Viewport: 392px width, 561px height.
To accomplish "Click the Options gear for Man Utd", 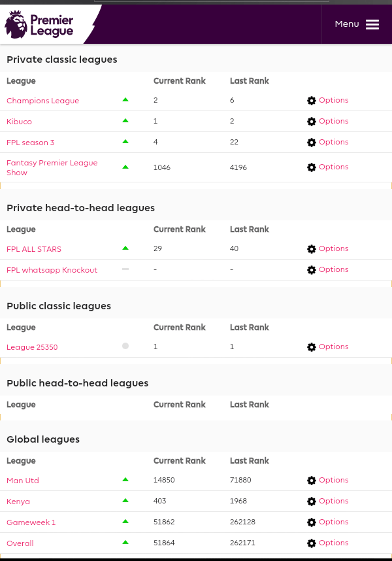I will pos(312,480).
